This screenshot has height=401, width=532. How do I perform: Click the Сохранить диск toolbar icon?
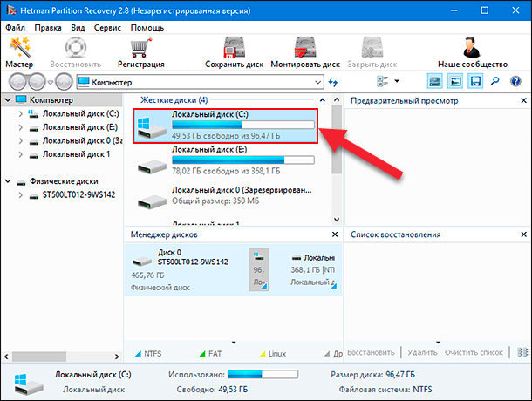click(234, 47)
